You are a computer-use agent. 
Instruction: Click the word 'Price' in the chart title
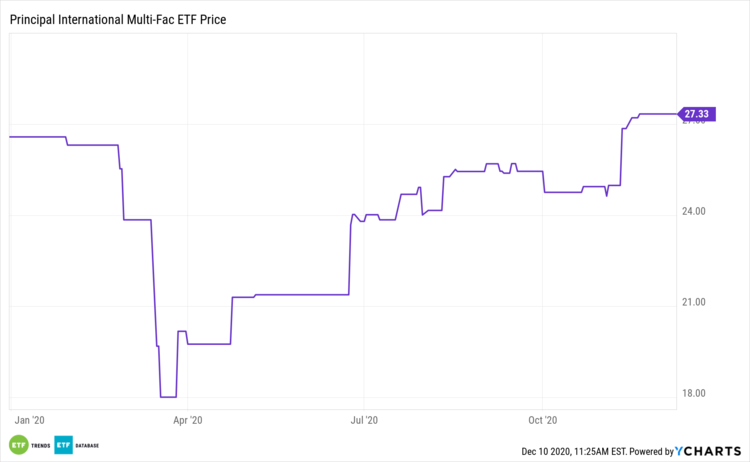point(211,19)
